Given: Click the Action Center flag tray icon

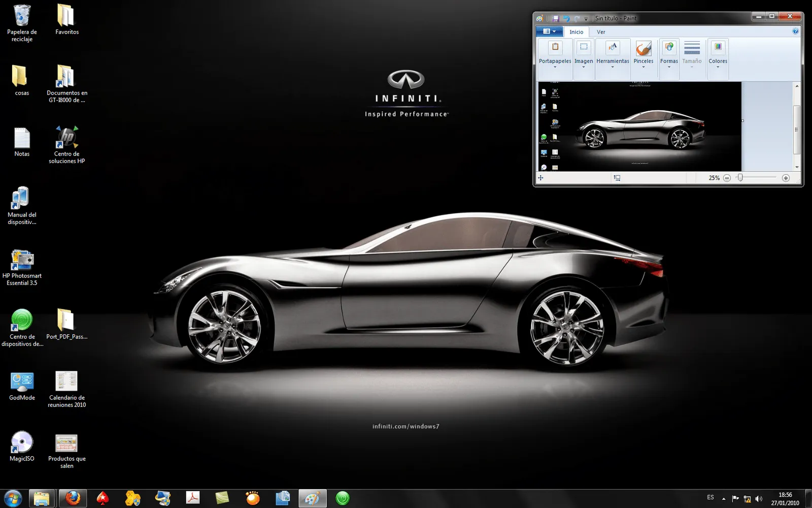Looking at the screenshot, I should click(735, 499).
